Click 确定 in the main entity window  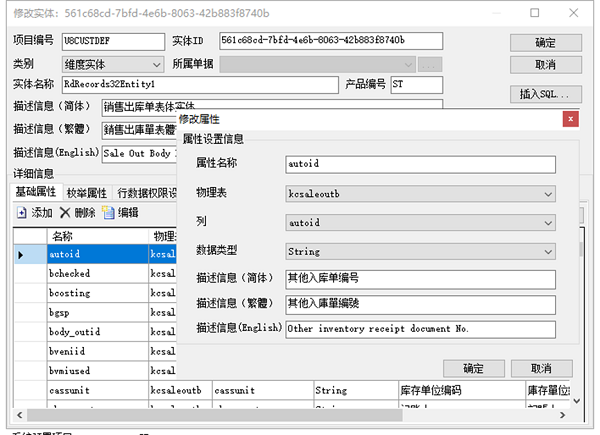point(546,42)
